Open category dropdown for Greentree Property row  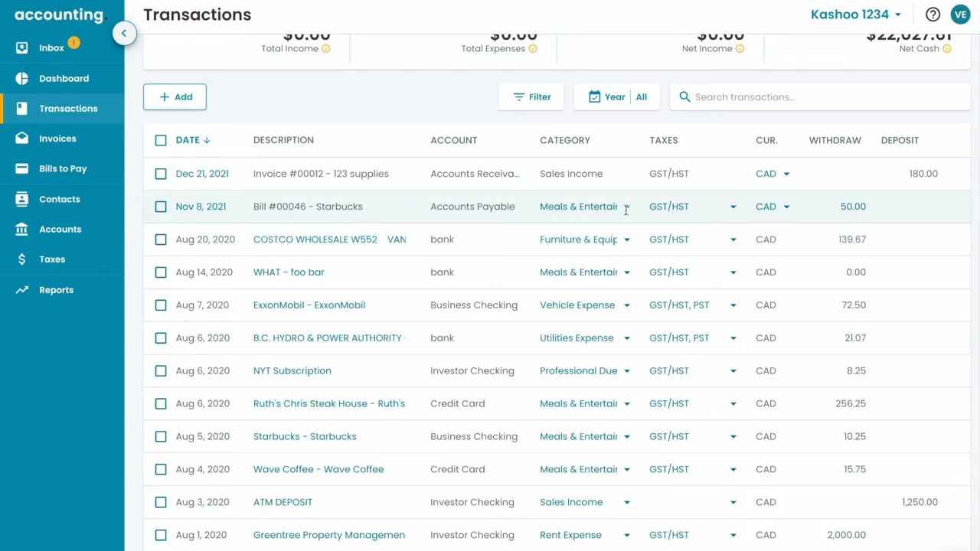(626, 536)
